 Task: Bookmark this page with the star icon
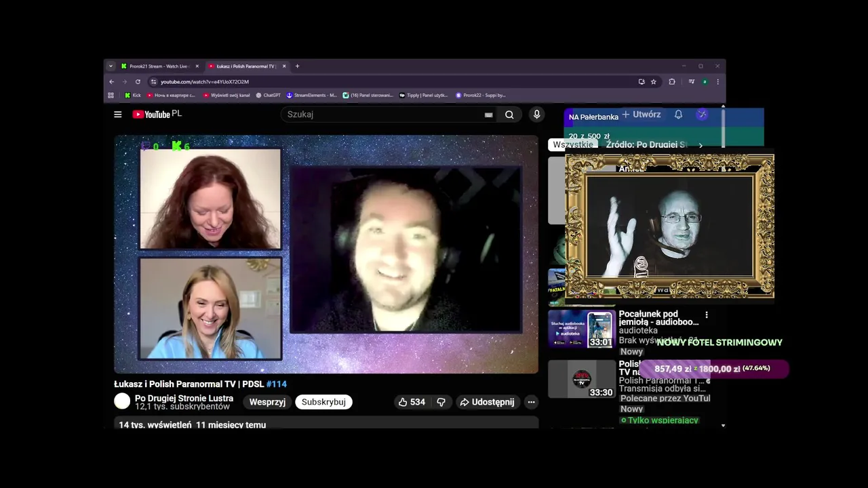(x=654, y=81)
